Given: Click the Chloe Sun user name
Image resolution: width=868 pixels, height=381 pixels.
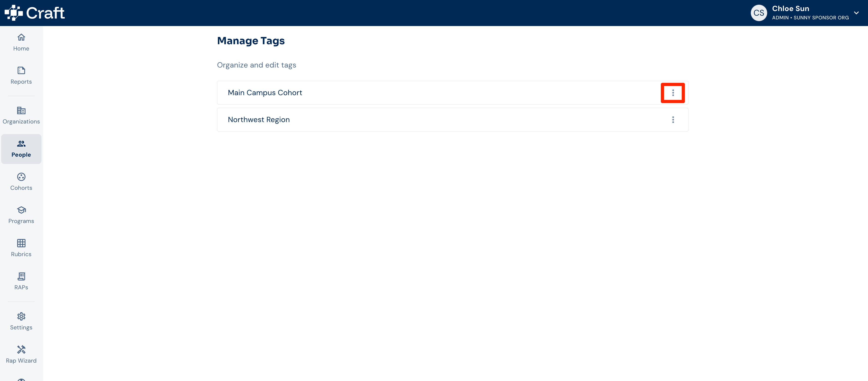Looking at the screenshot, I should click(791, 9).
